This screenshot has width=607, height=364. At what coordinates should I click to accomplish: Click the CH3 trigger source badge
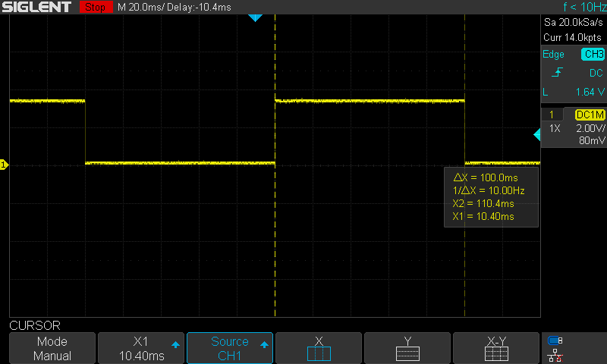click(593, 54)
